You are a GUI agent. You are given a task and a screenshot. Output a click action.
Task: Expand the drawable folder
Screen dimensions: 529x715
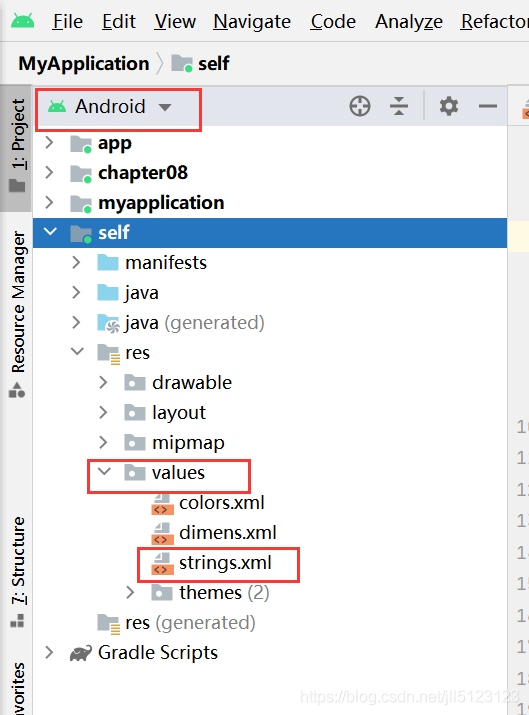103,382
